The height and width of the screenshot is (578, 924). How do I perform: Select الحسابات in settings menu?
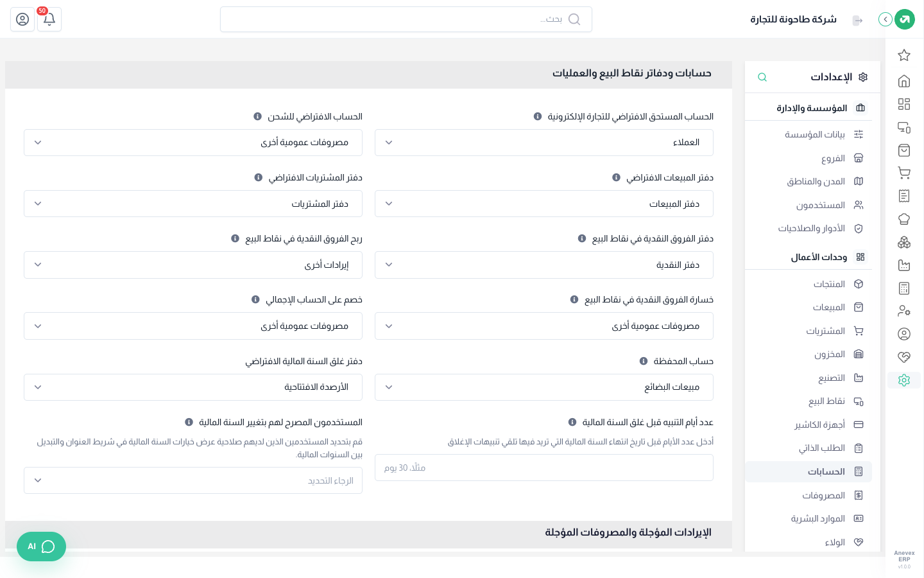click(809, 471)
